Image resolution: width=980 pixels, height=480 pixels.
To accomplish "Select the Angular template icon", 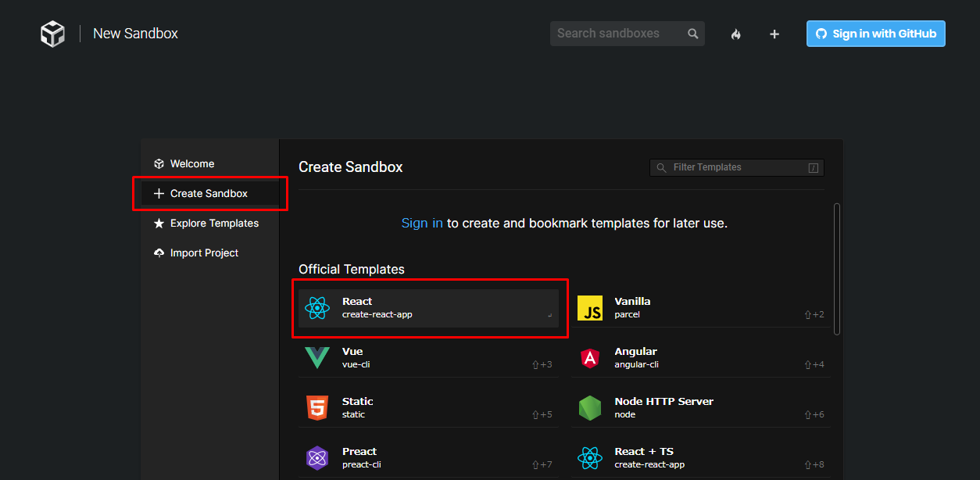I will click(x=590, y=357).
